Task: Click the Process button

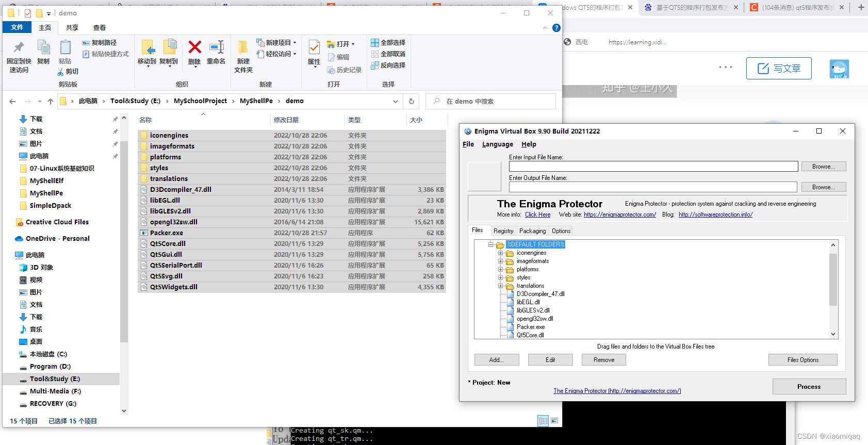Action: (x=809, y=387)
